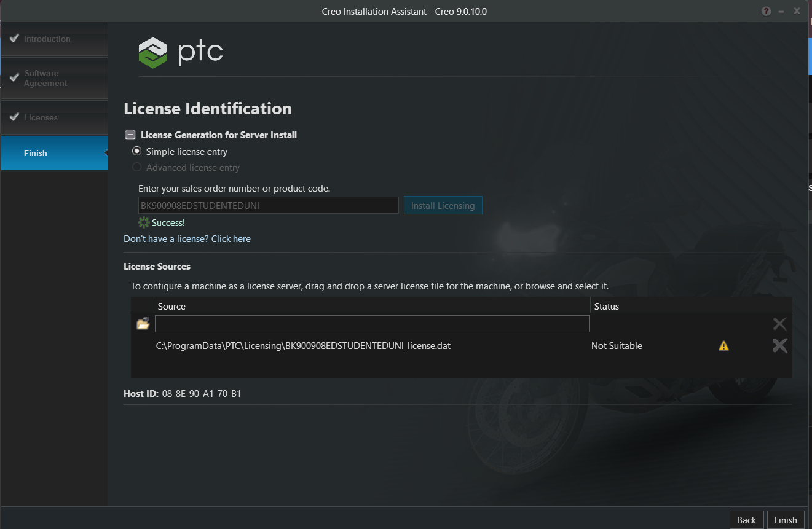The height and width of the screenshot is (529, 812).
Task: Collapse License Generation for Server Install
Action: point(130,135)
